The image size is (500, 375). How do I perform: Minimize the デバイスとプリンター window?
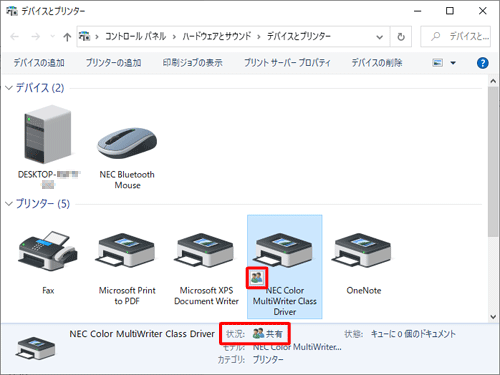pyautogui.click(x=417, y=11)
